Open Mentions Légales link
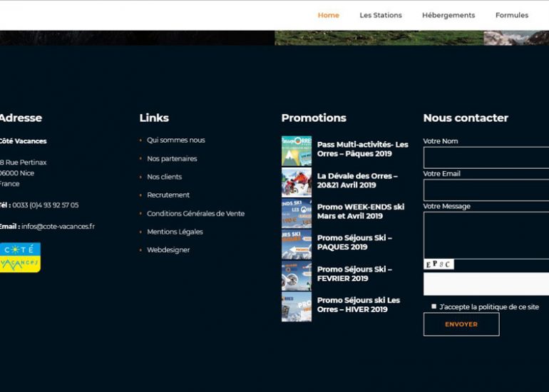 coord(175,232)
